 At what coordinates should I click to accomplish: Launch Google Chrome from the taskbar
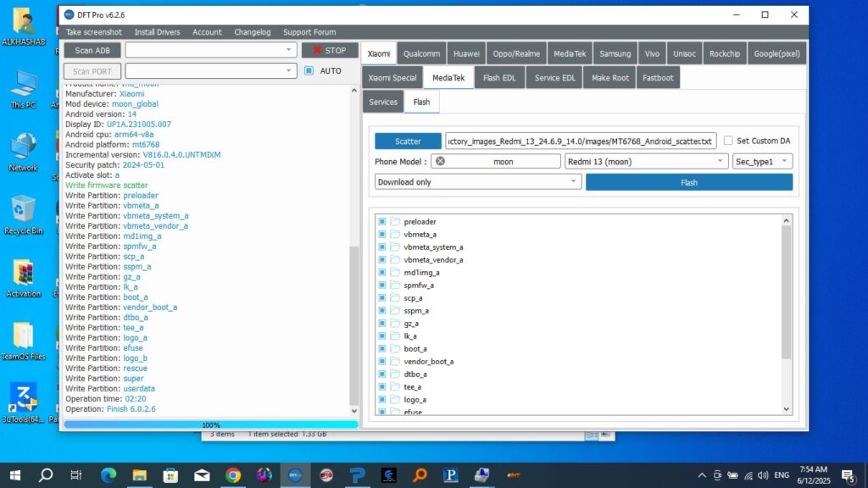tap(233, 475)
